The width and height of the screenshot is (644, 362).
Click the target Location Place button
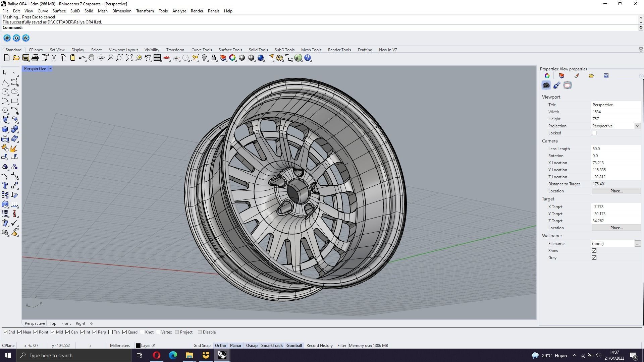pos(616,228)
